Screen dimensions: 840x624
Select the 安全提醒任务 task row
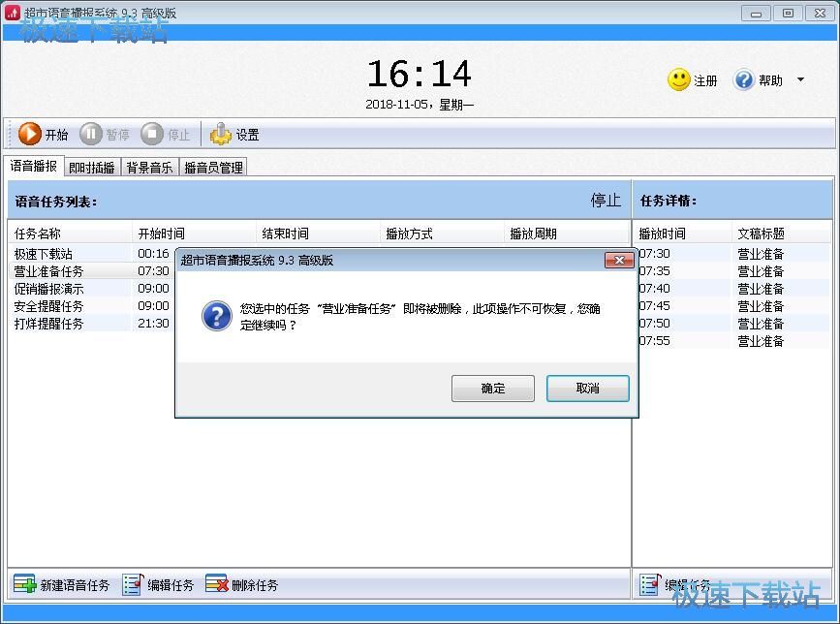(x=91, y=306)
